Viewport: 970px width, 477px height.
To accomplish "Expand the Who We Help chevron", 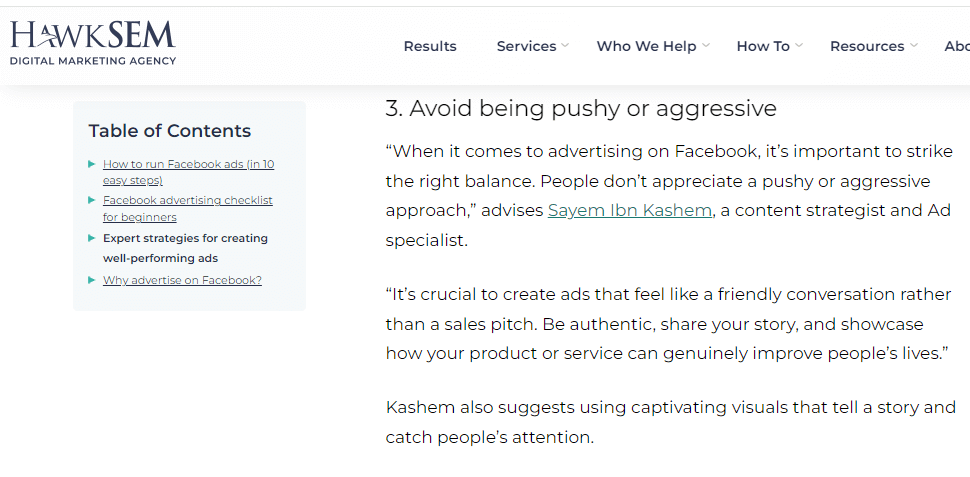I will [x=706, y=45].
